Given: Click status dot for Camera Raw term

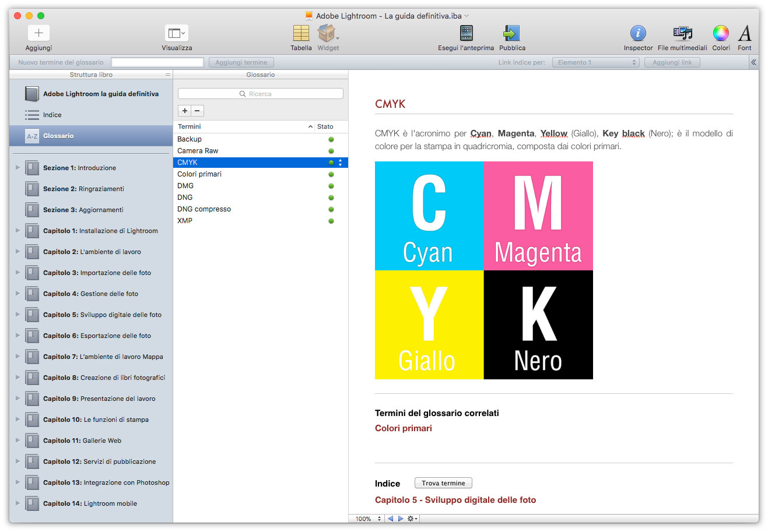Looking at the screenshot, I should pos(331,151).
